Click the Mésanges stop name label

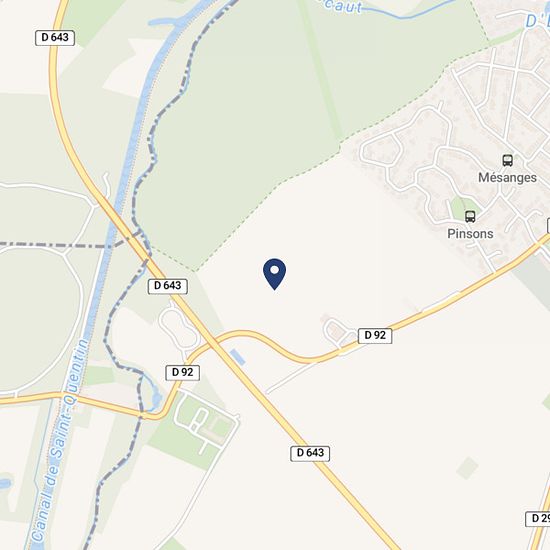pos(507,177)
